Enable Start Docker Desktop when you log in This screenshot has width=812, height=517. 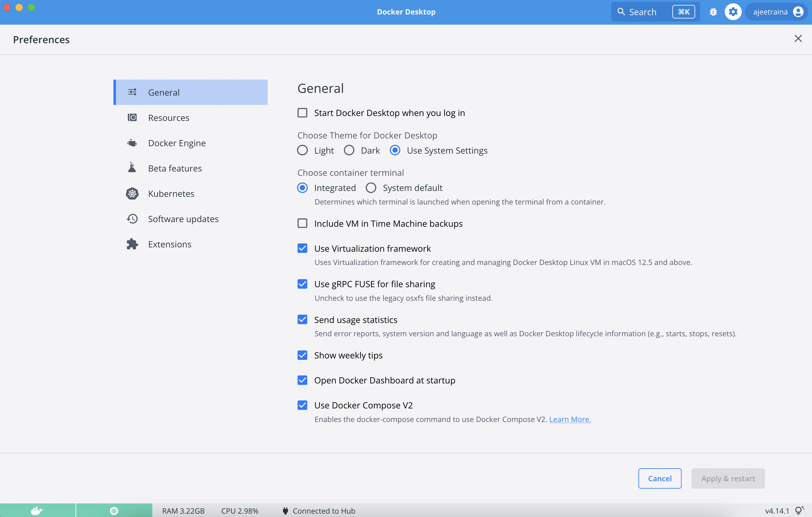coord(302,113)
